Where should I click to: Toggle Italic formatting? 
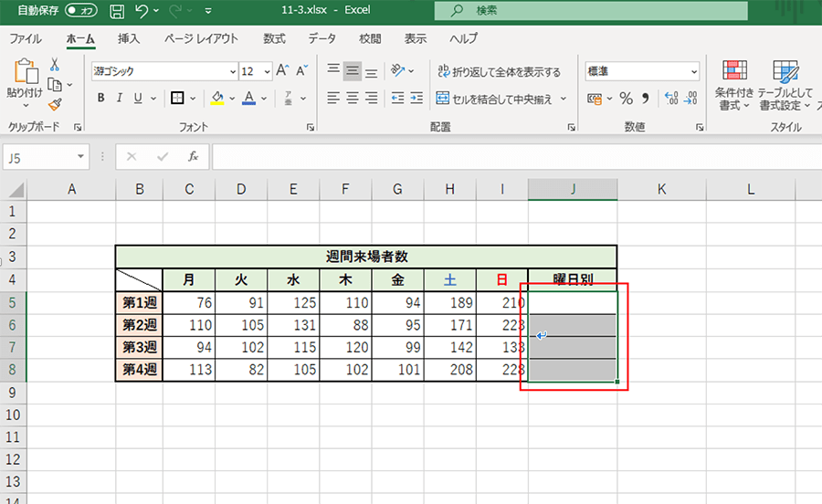point(121,99)
